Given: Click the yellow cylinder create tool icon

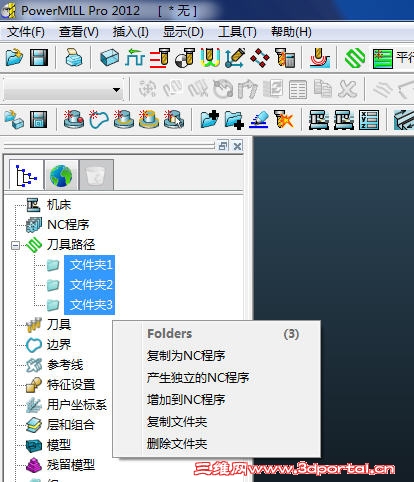Looking at the screenshot, I should (149, 119).
